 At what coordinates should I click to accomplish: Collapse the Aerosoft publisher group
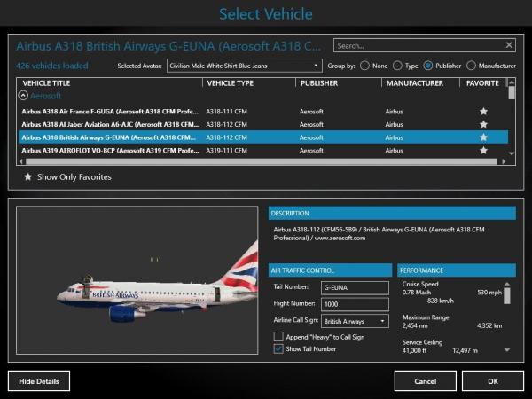click(x=23, y=96)
